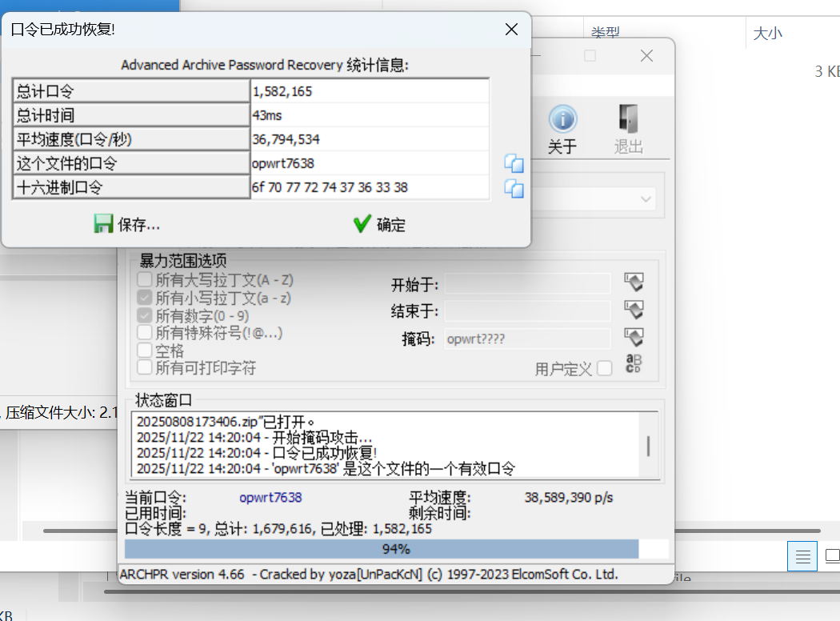Click the 大小 column header in Explorer

tap(768, 34)
